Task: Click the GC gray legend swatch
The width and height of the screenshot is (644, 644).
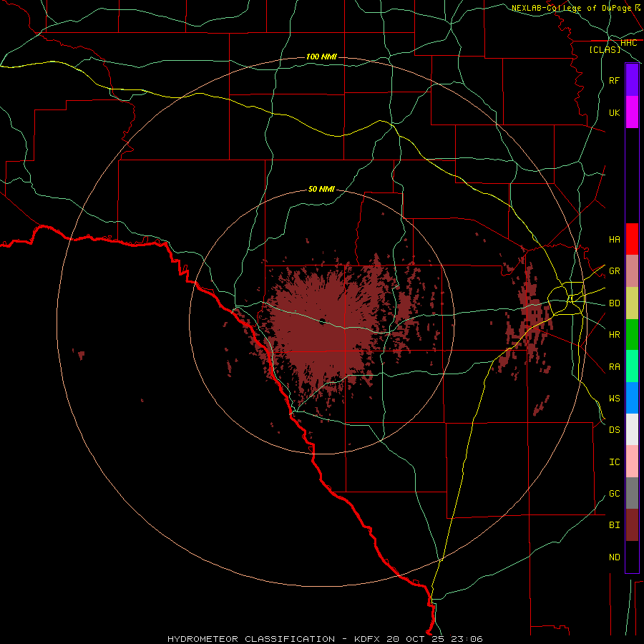Action: [632, 493]
